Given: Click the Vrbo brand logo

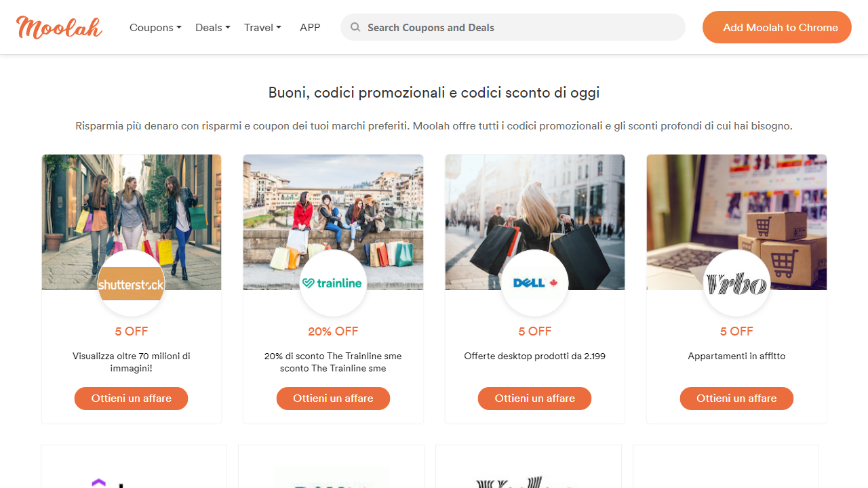Looking at the screenshot, I should point(736,283).
